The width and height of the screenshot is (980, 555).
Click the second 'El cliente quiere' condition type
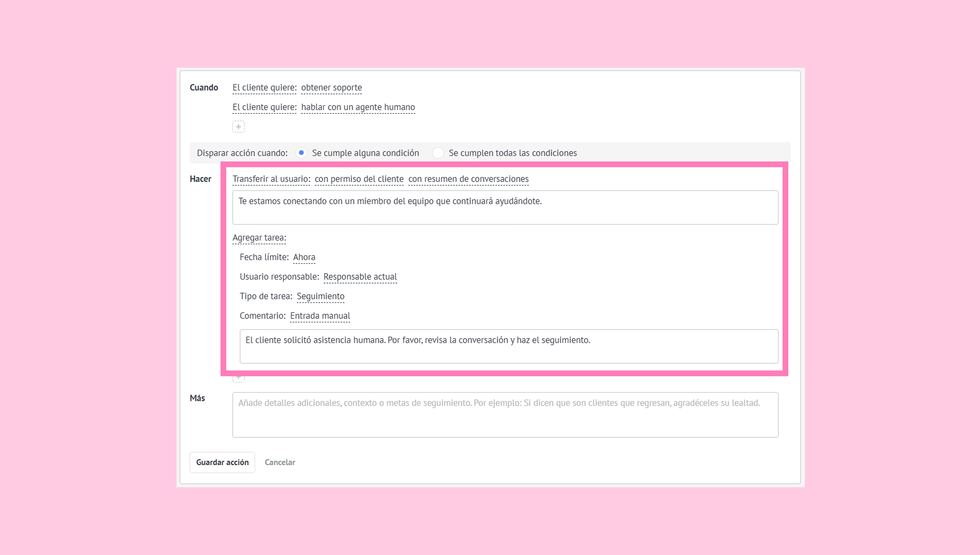pyautogui.click(x=264, y=107)
